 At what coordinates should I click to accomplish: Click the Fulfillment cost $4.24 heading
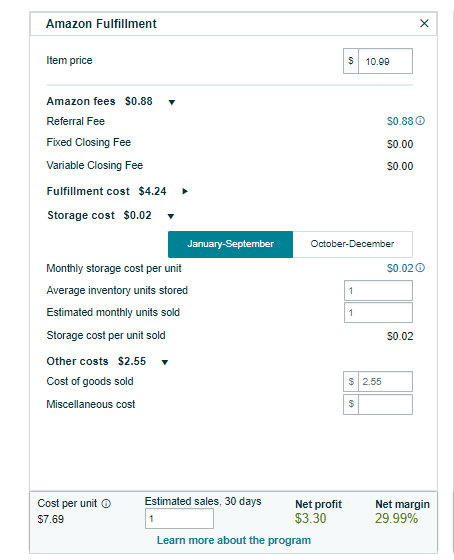point(106,191)
